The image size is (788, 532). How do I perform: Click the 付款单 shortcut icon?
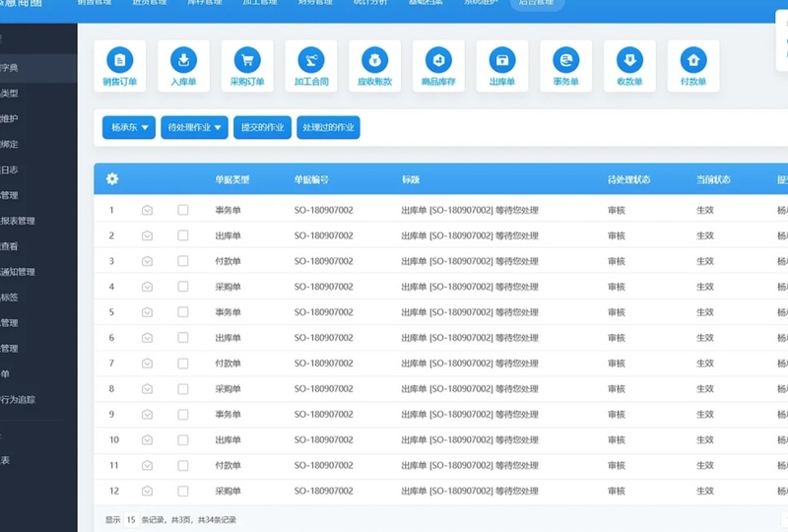coord(692,59)
